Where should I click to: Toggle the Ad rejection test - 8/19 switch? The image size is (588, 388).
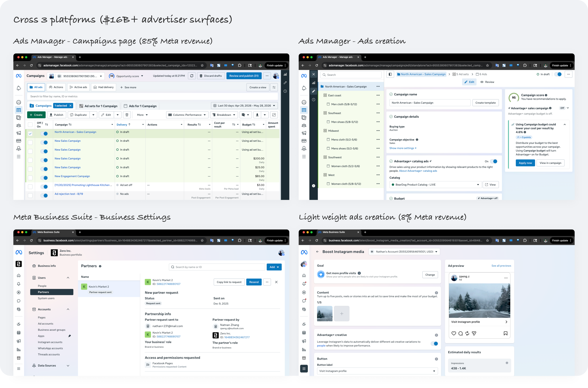tap(44, 196)
